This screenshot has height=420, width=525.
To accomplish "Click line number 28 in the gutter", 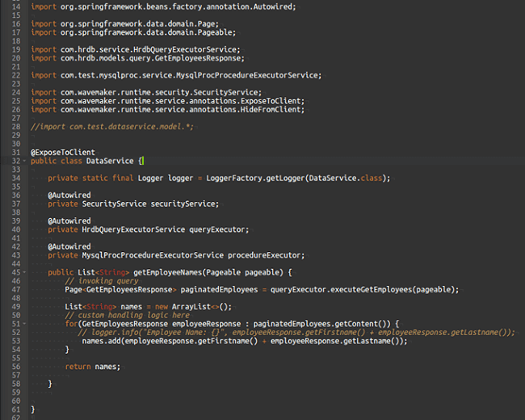I will pos(15,127).
